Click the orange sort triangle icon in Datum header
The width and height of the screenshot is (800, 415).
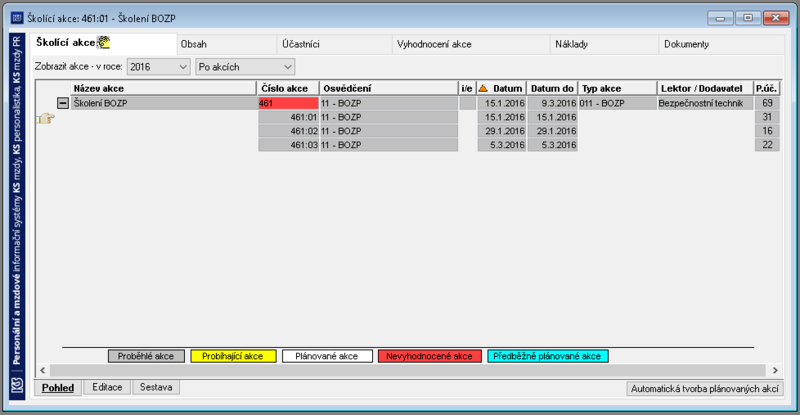pyautogui.click(x=483, y=88)
